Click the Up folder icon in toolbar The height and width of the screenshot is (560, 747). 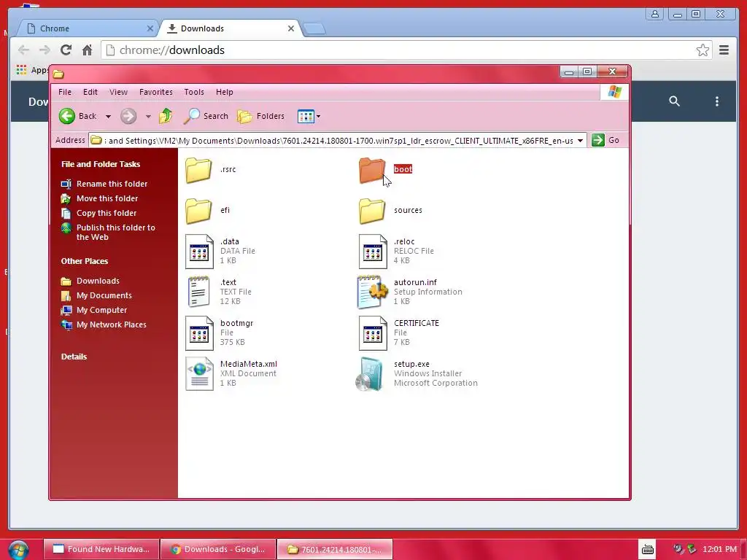tap(166, 116)
